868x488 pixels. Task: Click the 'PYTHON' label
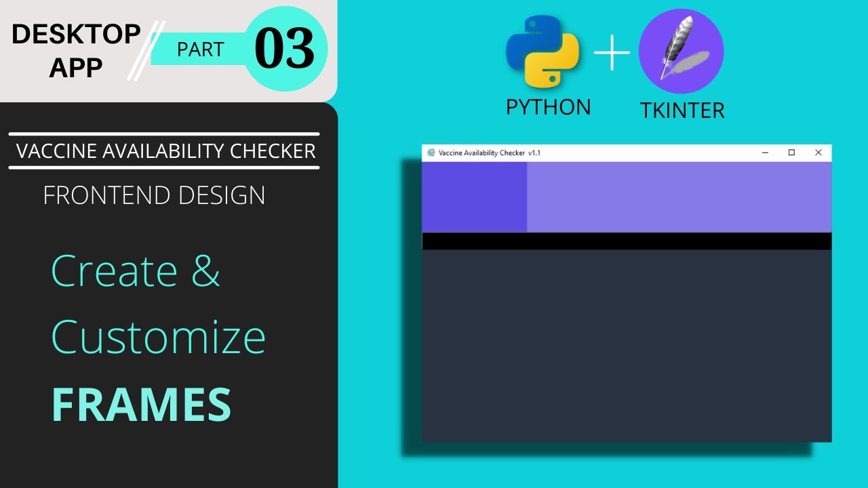pyautogui.click(x=549, y=107)
